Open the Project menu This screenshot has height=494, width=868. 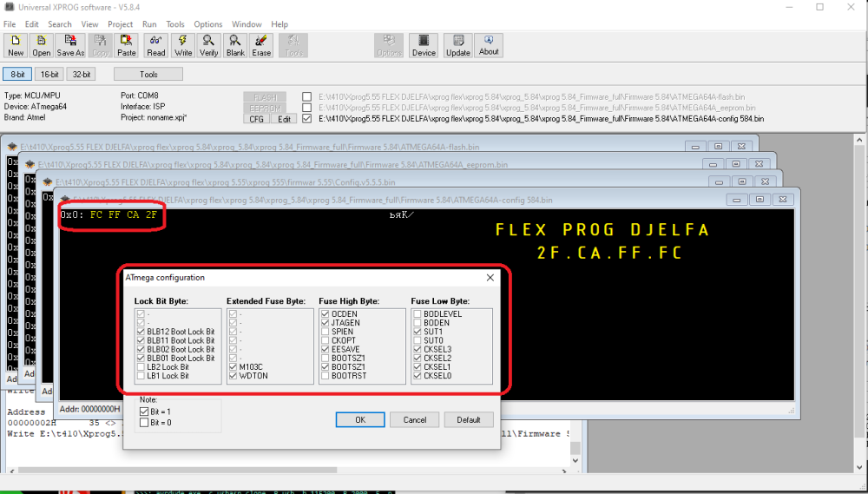[x=120, y=24]
